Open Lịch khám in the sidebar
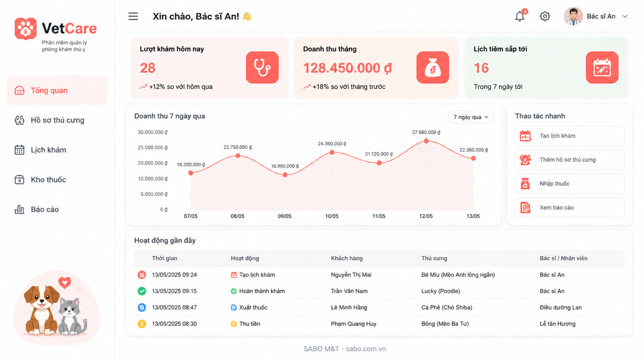This screenshot has width=644, height=360. pos(57,150)
